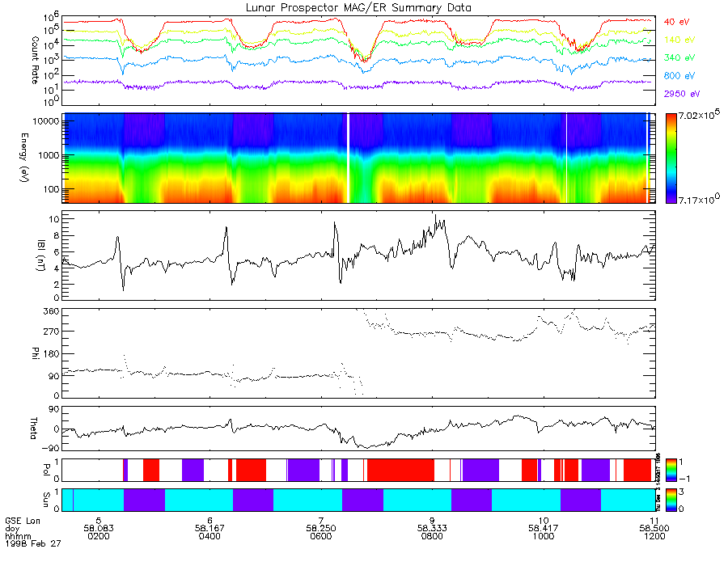This screenshot has width=728, height=566.
Task: Click the time tick label '1000'
Action: pyautogui.click(x=544, y=536)
